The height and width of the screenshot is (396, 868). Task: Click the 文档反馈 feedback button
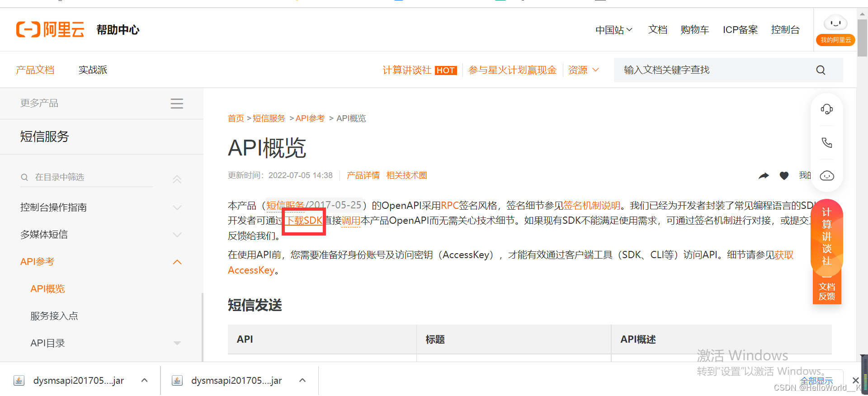tap(827, 292)
